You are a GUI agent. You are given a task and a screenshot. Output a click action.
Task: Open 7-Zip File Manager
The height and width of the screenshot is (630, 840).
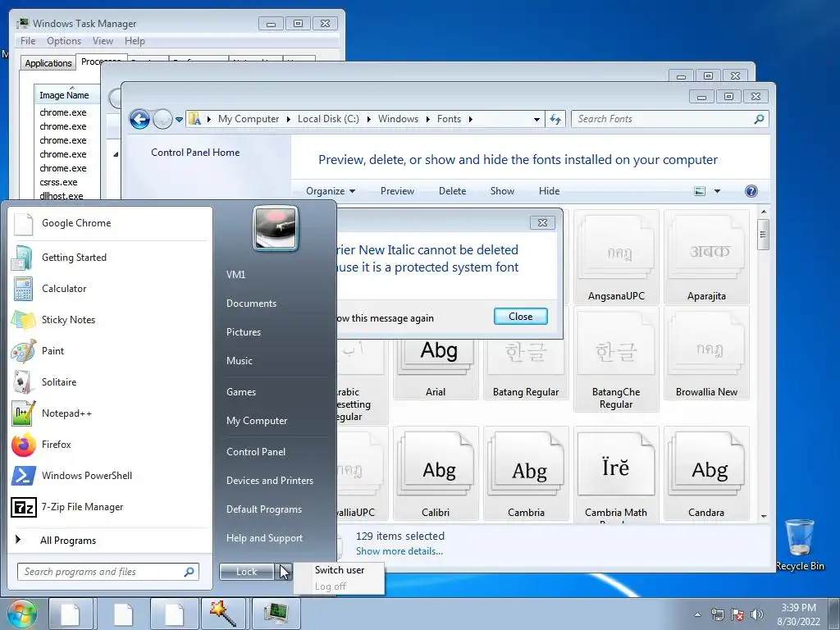[x=110, y=507]
